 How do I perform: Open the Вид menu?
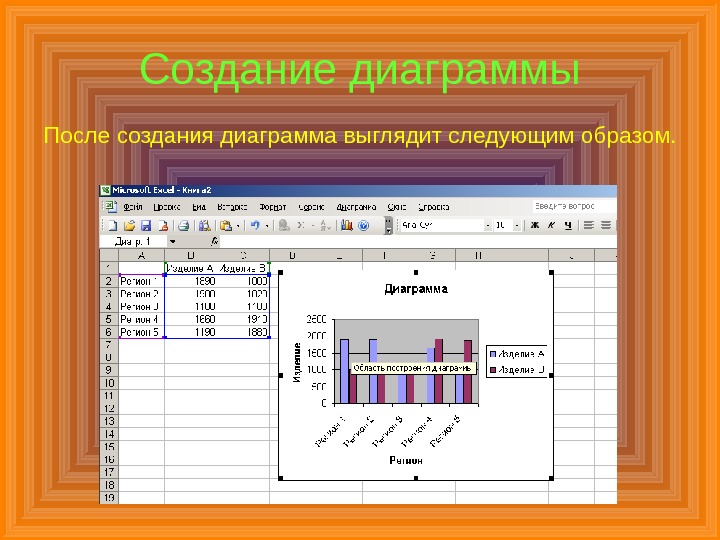(198, 207)
